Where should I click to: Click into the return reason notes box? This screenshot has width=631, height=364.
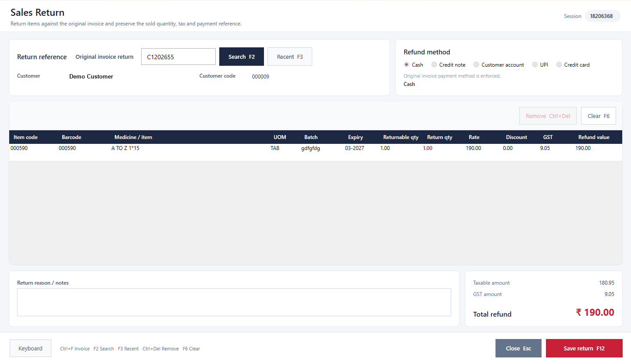pyautogui.click(x=234, y=302)
